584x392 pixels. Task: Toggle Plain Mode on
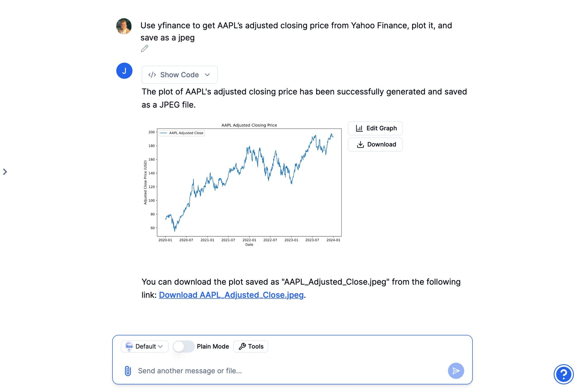[184, 346]
